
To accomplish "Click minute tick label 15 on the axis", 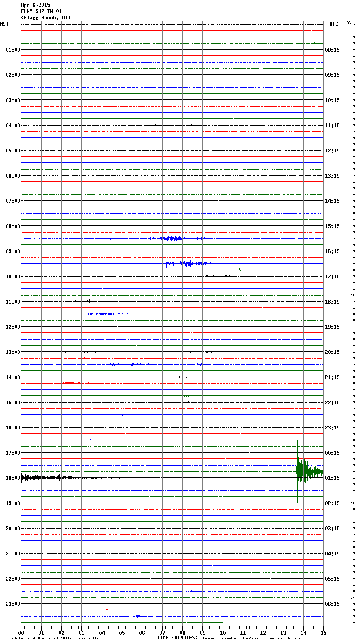I will 323,633.
